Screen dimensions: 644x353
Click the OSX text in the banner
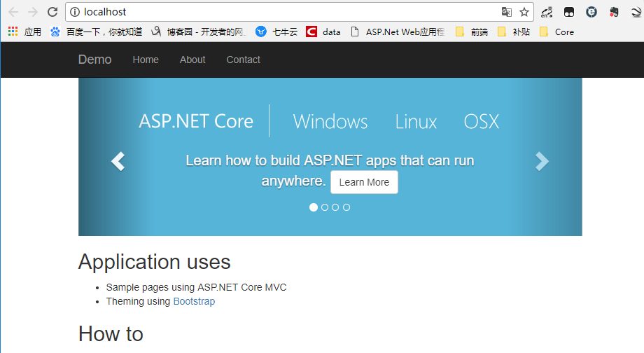coord(482,122)
